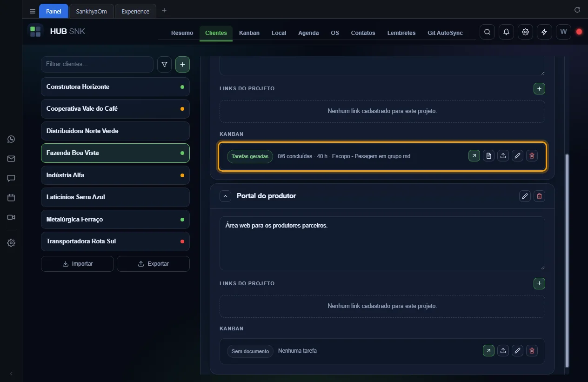The height and width of the screenshot is (382, 588).
Task: Select client Metalúrgica Ferraço
Action: 115,220
